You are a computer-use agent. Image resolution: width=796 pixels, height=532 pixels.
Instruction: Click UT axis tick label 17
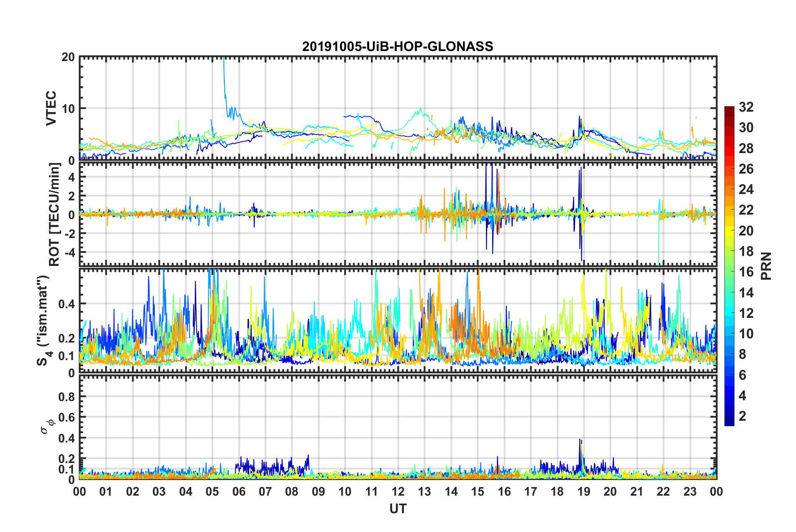tap(531, 491)
